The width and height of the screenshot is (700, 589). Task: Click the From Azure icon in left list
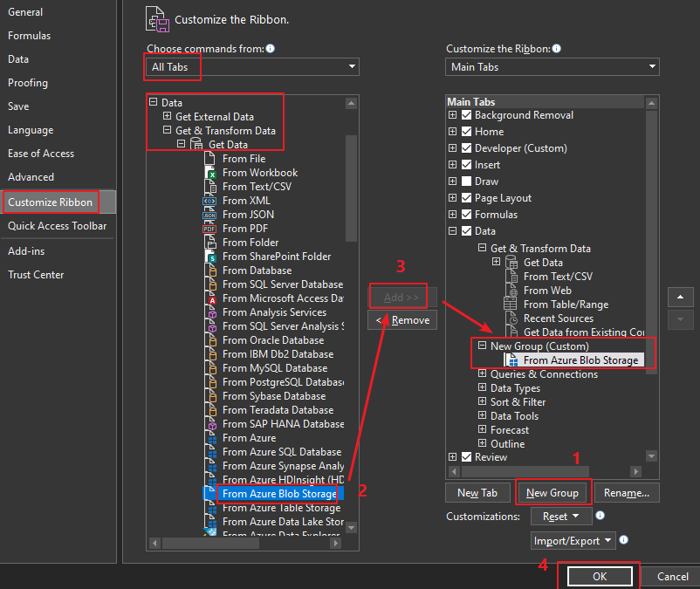click(x=209, y=438)
